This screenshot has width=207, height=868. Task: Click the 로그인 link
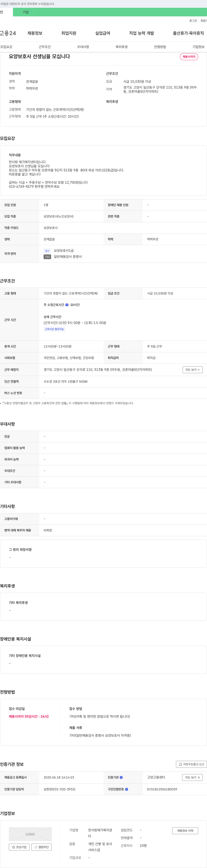pyautogui.click(x=193, y=21)
